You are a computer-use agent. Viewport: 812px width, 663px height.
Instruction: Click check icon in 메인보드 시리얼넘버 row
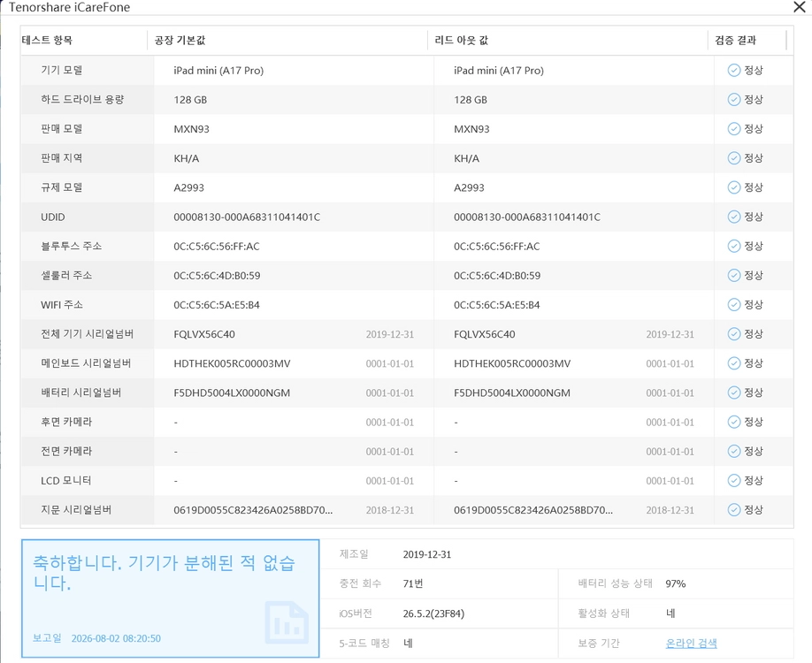click(x=734, y=363)
